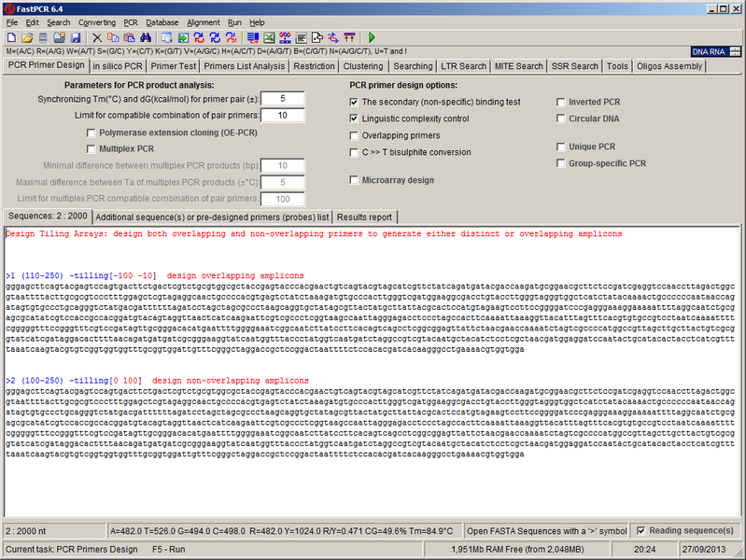This screenshot has width=746, height=560.
Task: Enable the Multiplex PCR checkbox
Action: click(91, 149)
